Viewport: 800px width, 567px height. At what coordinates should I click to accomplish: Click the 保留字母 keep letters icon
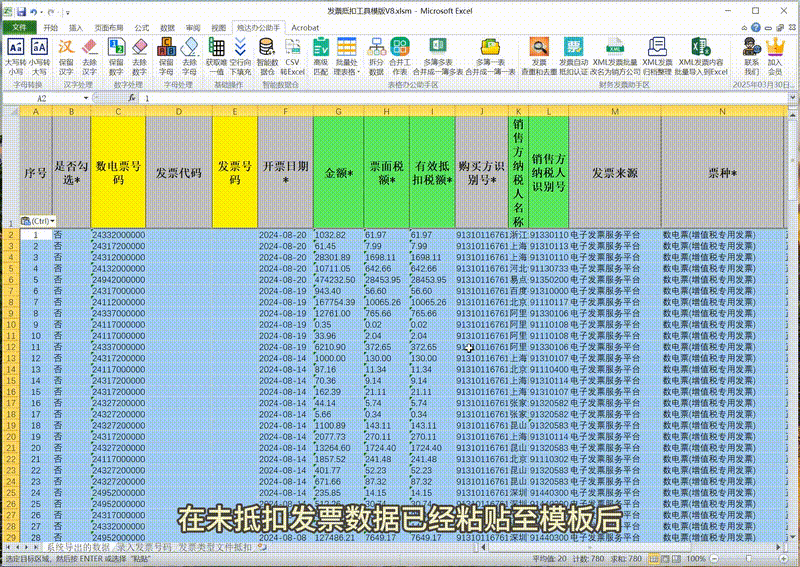[166, 47]
